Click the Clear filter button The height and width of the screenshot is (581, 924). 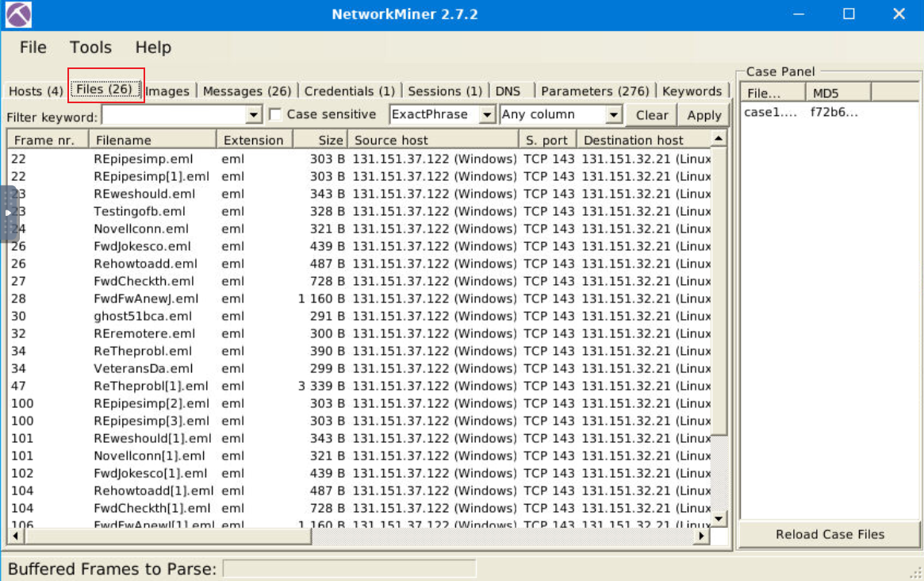click(652, 115)
